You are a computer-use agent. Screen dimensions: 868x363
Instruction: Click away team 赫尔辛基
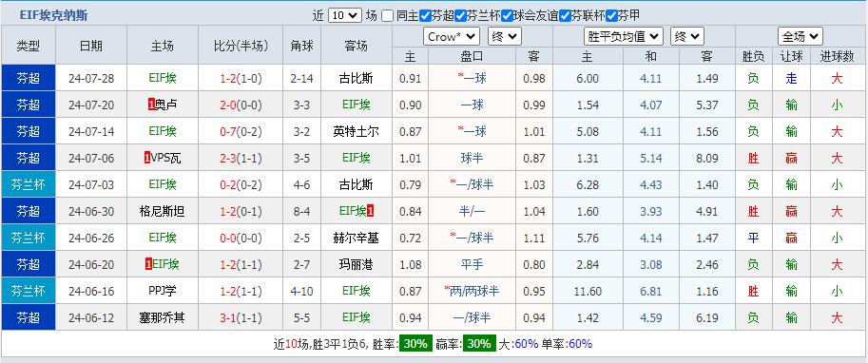[356, 238]
